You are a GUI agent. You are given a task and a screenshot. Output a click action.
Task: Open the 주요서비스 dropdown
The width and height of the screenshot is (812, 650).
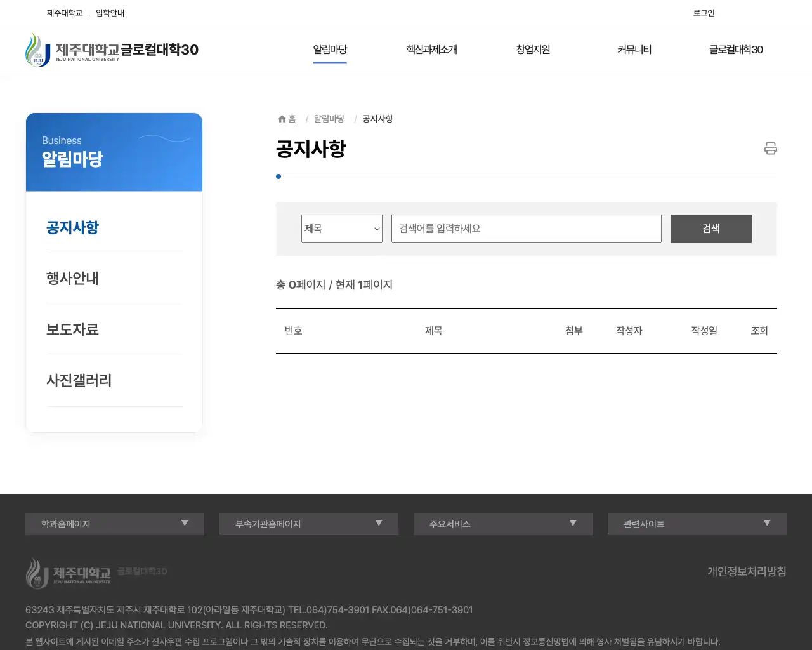(x=502, y=524)
